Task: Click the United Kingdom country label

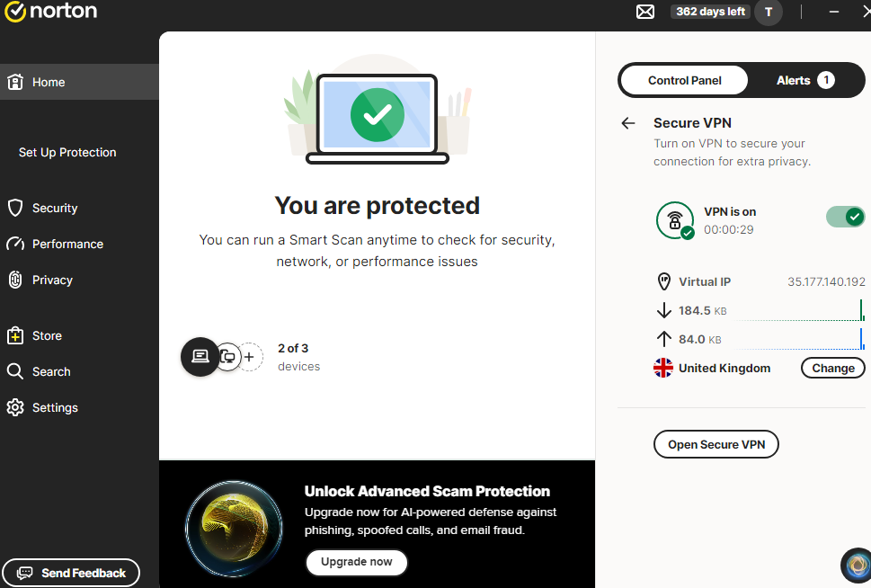Action: [x=724, y=368]
